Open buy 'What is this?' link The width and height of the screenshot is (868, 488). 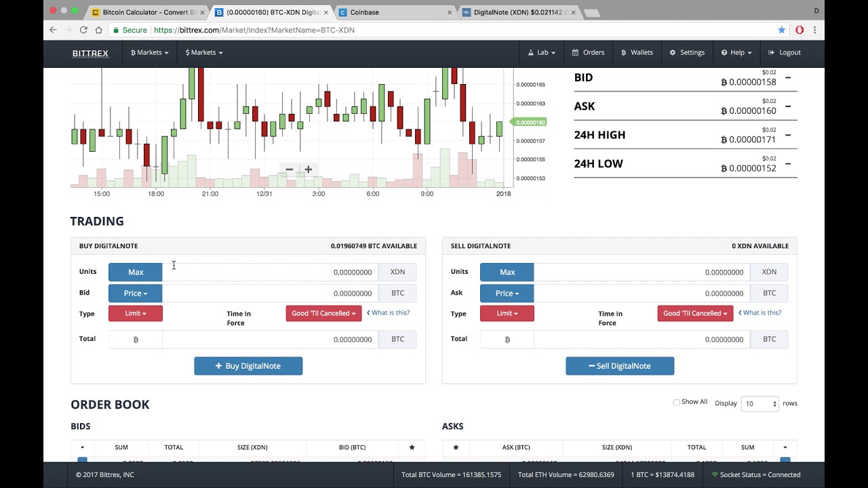coord(389,313)
